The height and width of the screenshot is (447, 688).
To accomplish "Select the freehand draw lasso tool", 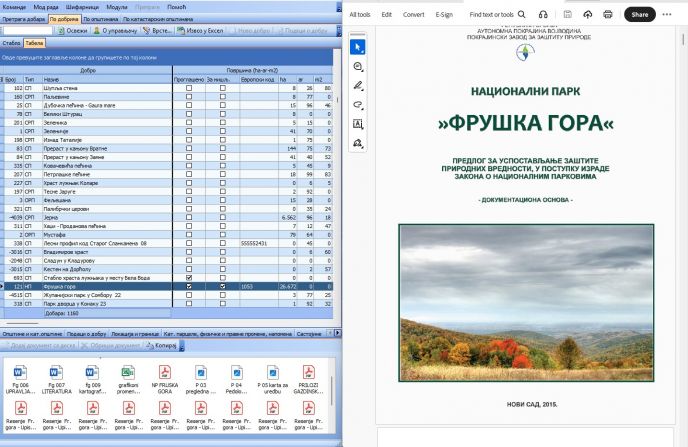I will coord(358,105).
